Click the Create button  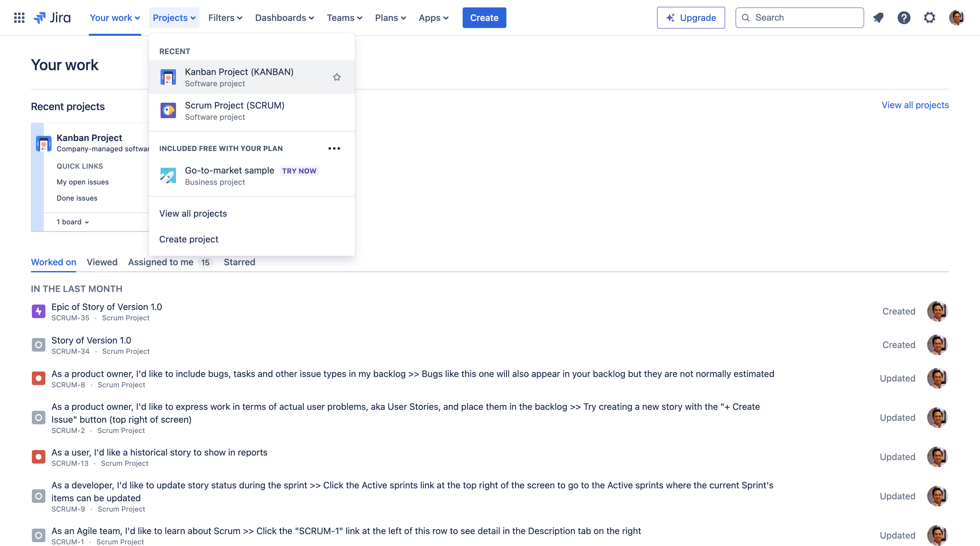(x=484, y=17)
